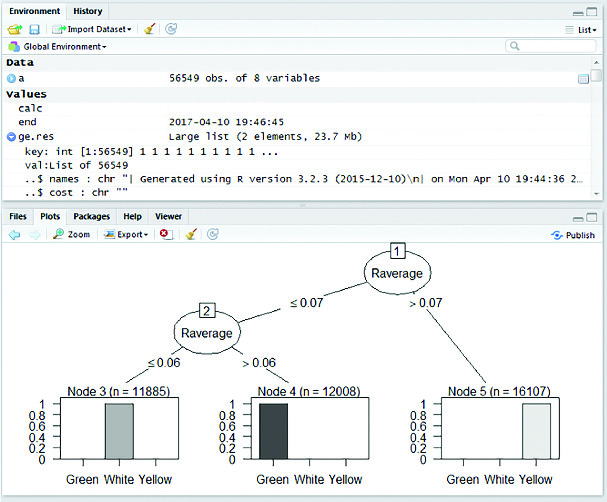Click the save workspace disk icon
The height and width of the screenshot is (502, 607).
(34, 30)
